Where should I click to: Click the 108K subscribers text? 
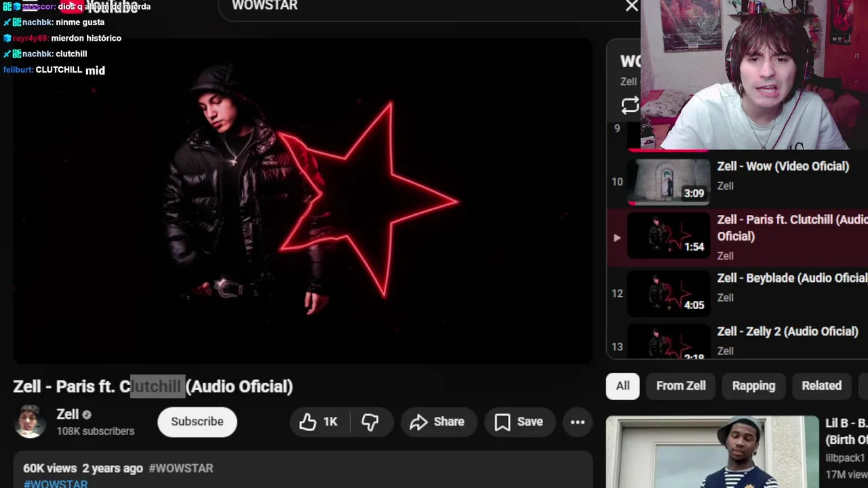click(96, 431)
